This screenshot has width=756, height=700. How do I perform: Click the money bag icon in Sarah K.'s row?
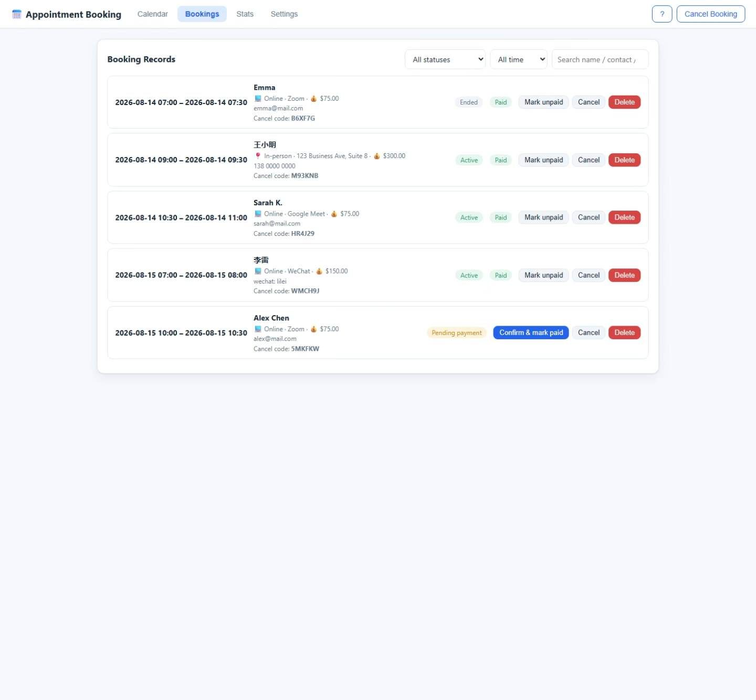point(334,214)
